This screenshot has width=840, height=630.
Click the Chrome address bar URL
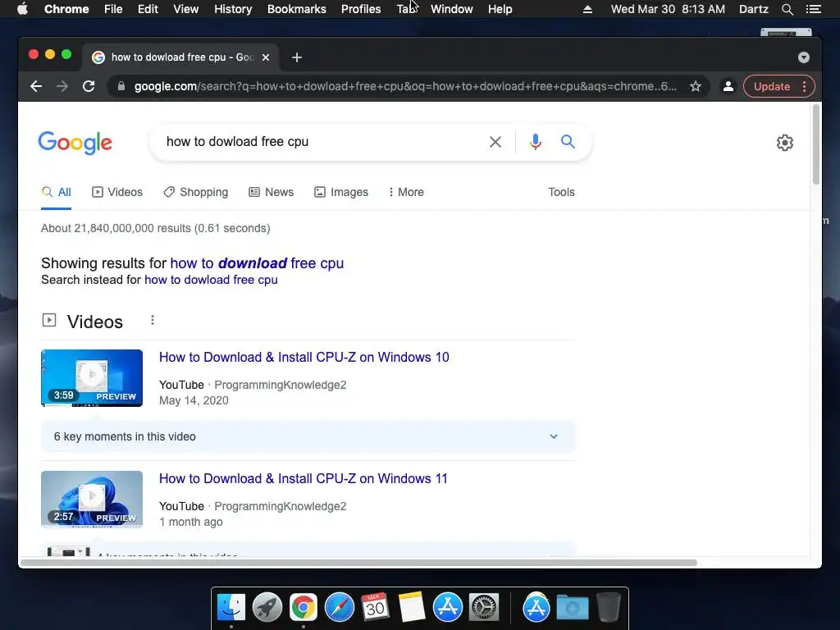pyautogui.click(x=405, y=86)
